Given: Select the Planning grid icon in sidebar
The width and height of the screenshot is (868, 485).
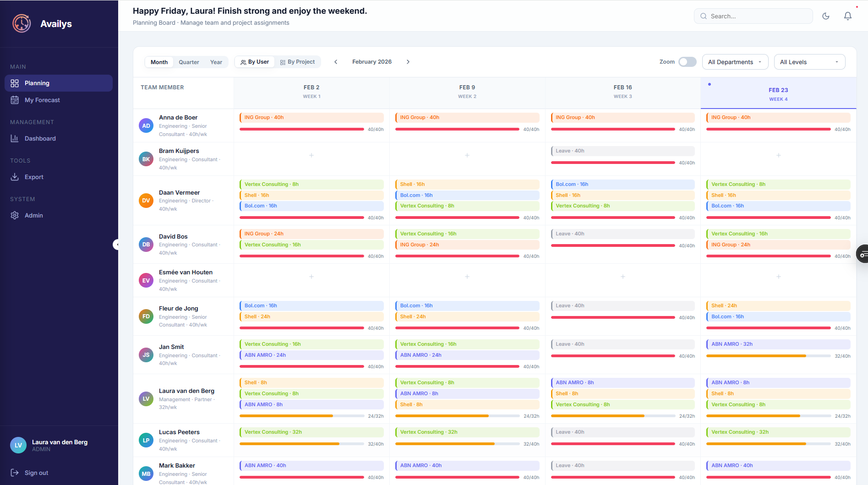Looking at the screenshot, I should tap(15, 83).
